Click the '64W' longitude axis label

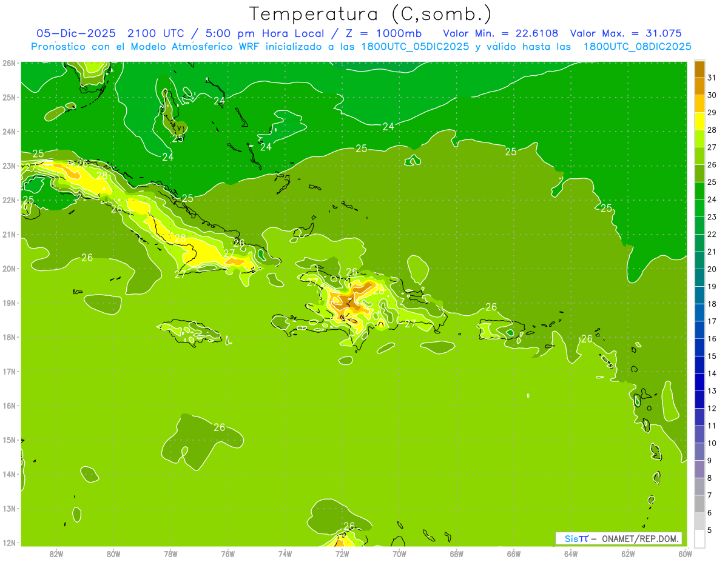click(571, 554)
